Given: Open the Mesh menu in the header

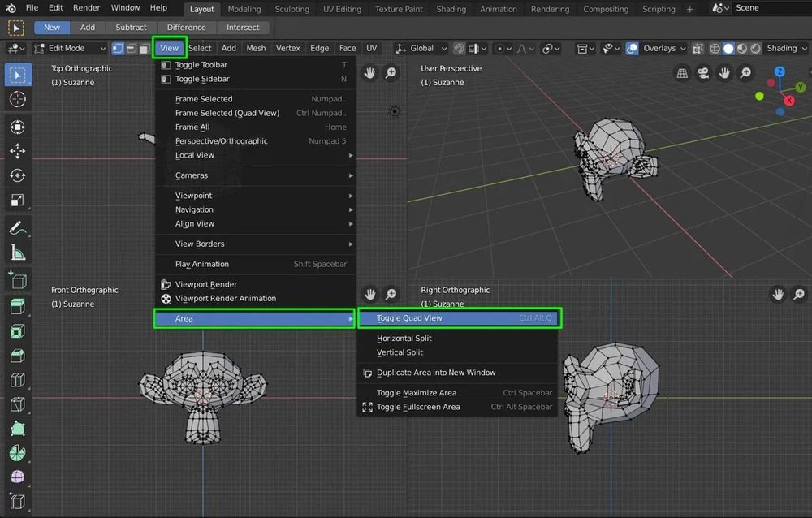Looking at the screenshot, I should (256, 48).
